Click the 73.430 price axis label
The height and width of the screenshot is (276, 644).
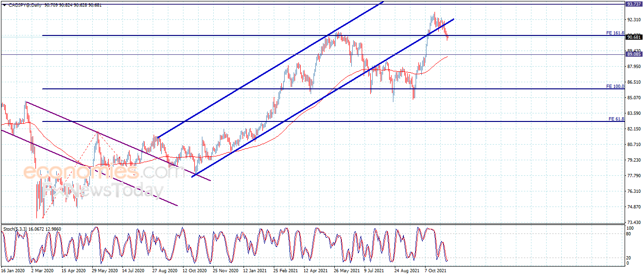click(634, 223)
